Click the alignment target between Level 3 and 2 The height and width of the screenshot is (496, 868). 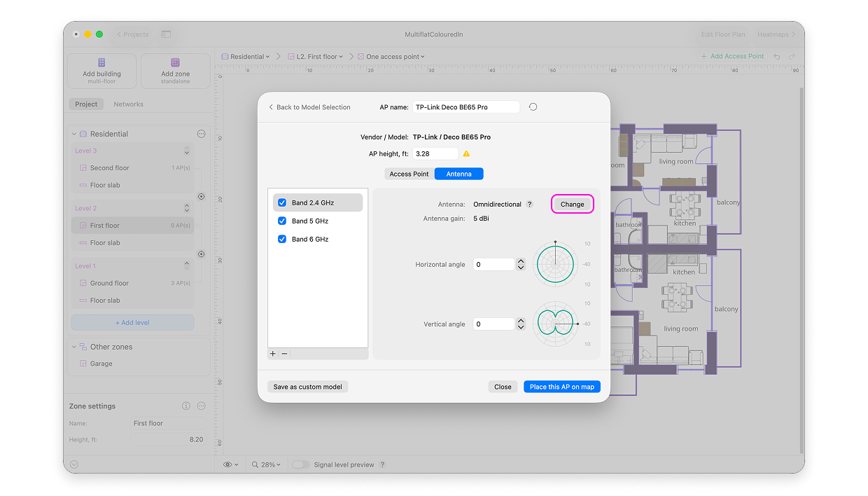202,197
